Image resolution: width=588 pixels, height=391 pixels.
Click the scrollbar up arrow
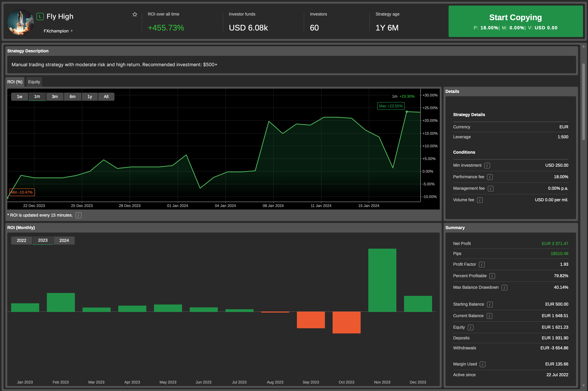[584, 46]
